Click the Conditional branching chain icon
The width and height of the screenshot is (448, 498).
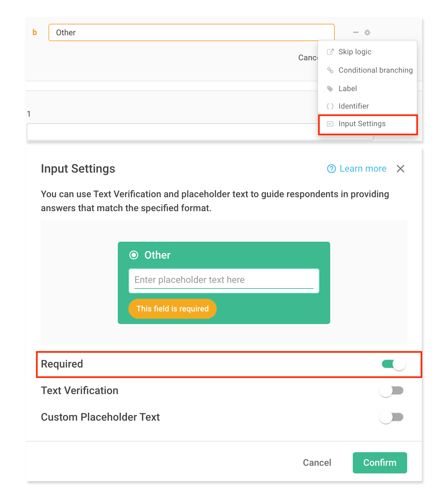pos(330,70)
